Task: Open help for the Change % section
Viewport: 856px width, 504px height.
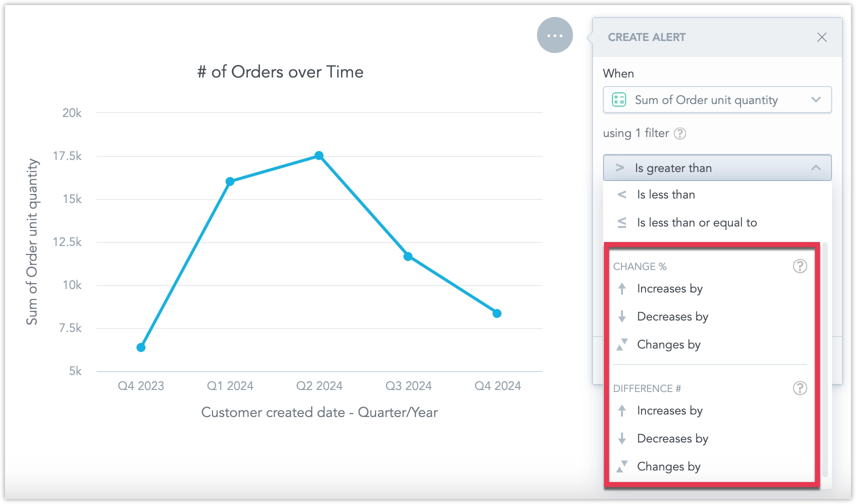Action: pyautogui.click(x=799, y=266)
